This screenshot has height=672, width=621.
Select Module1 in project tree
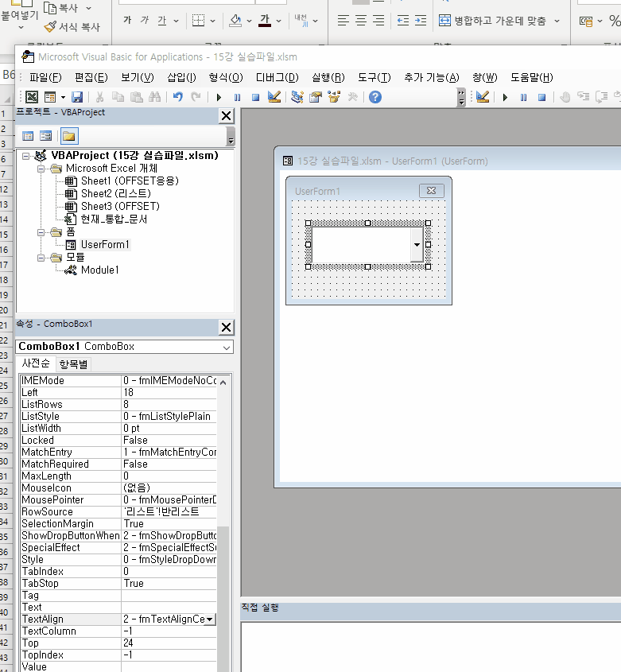100,270
